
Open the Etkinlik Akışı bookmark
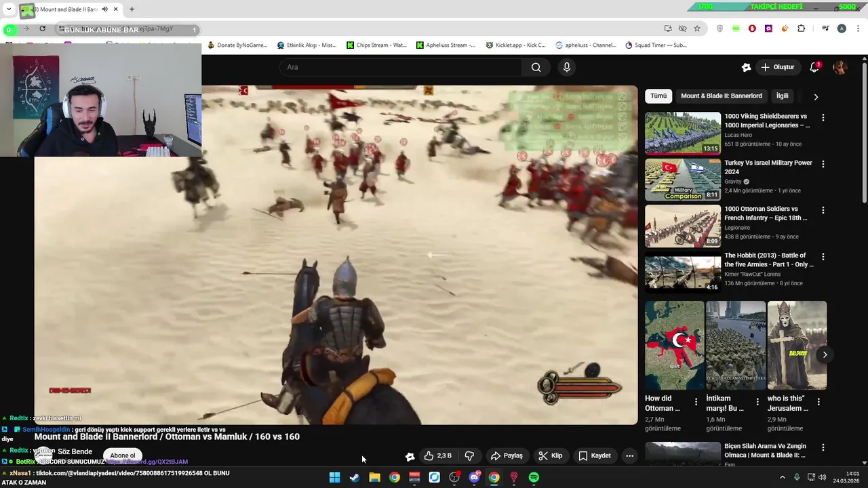tap(307, 45)
